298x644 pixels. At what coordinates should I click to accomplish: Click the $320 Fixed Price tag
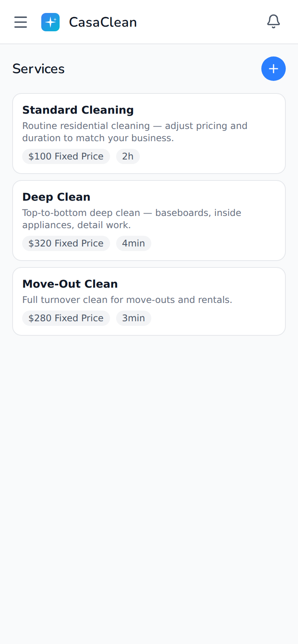66,243
